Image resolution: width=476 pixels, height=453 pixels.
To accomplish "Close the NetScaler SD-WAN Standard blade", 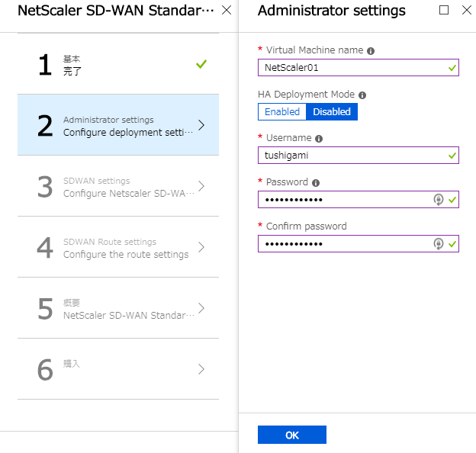I will pos(227,10).
